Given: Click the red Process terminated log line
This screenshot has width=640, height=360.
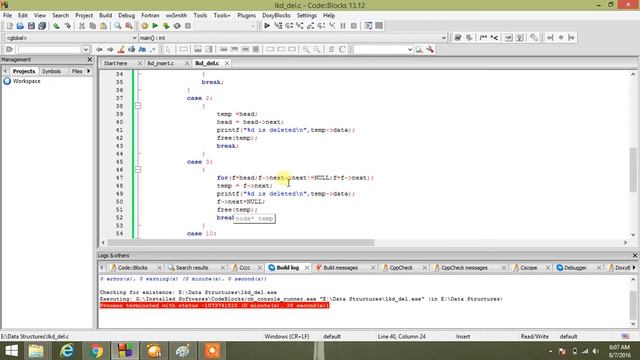Looking at the screenshot, I should tap(214, 306).
